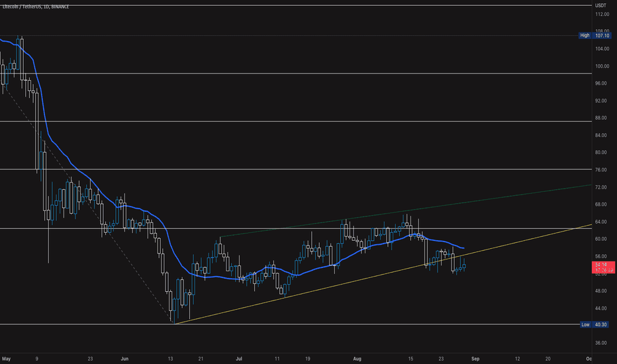Click the 44.00 price axis value

(x=601, y=308)
